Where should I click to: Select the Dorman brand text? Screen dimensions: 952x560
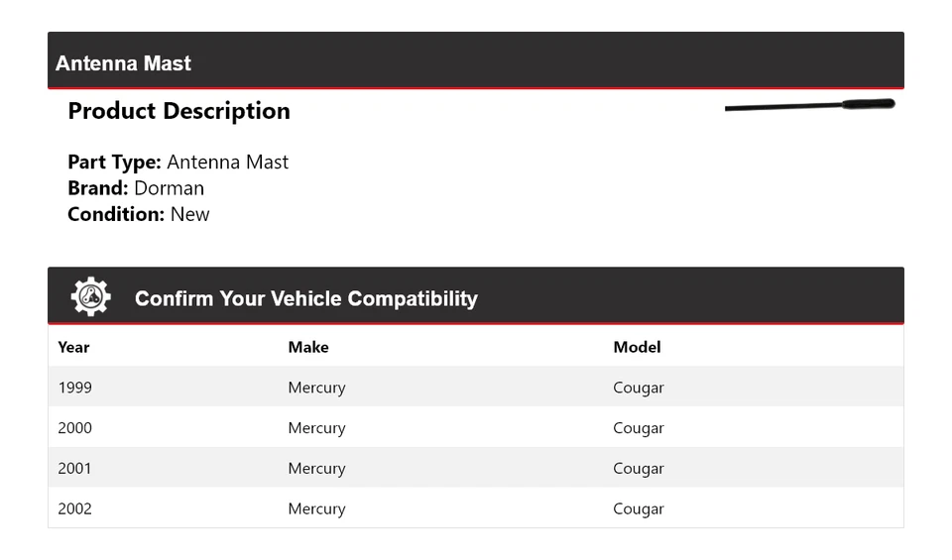(169, 188)
